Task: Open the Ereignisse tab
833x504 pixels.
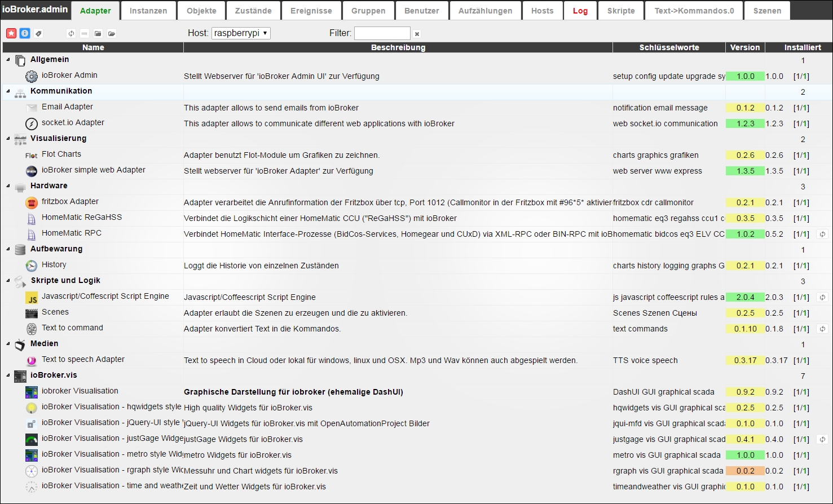Action: [x=311, y=11]
